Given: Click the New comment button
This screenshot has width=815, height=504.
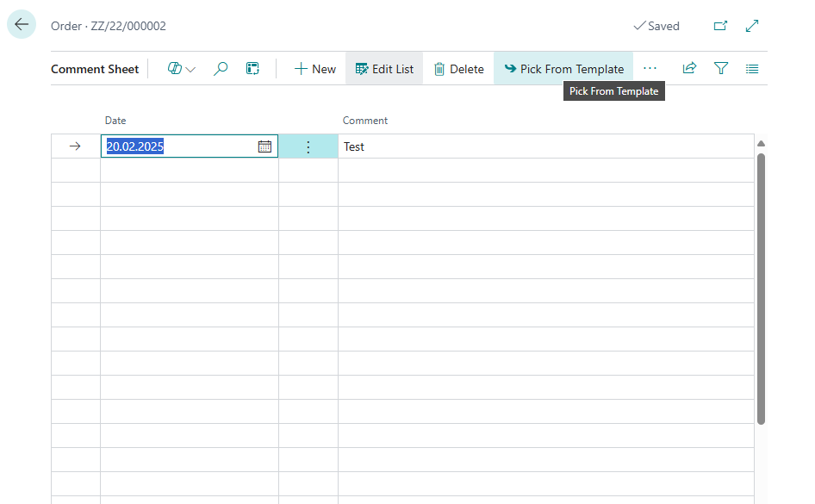Looking at the screenshot, I should pos(314,69).
